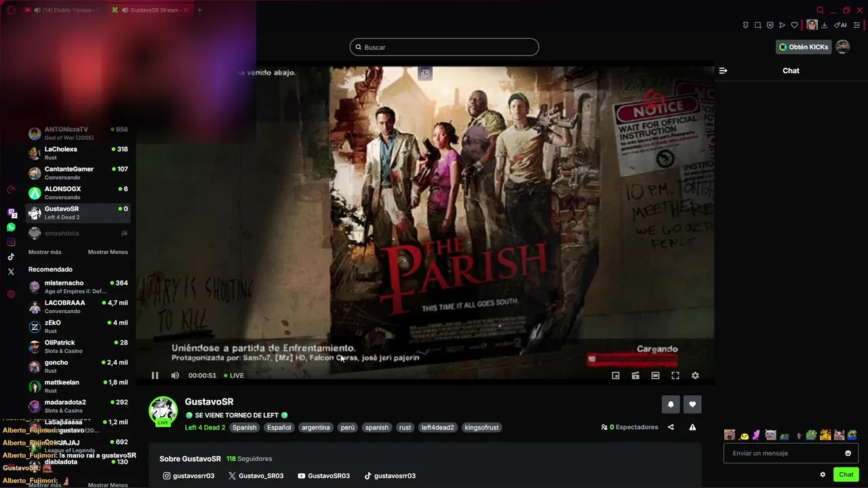868x488 pixels.
Task: Open Twitch in the browser sidebar
Action: [12, 213]
